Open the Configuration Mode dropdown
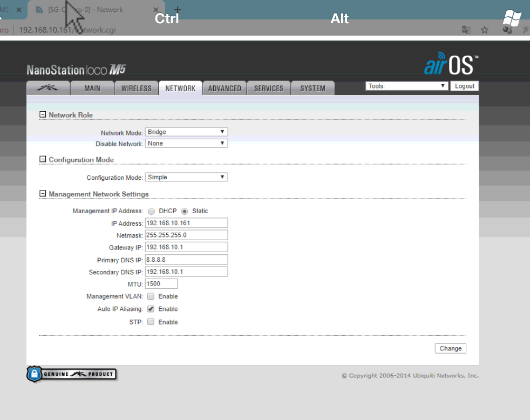The height and width of the screenshot is (420, 530). click(186, 177)
